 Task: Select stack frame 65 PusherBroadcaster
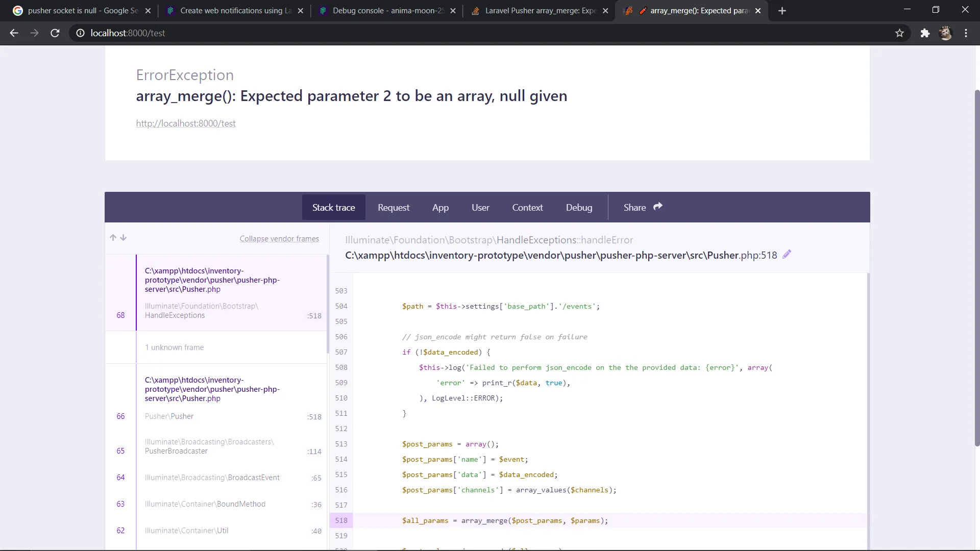pyautogui.click(x=209, y=446)
